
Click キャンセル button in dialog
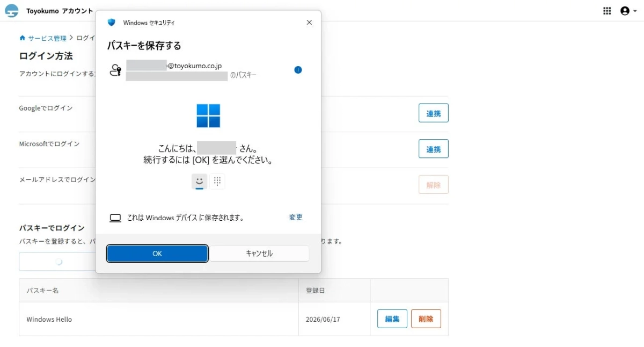point(259,254)
